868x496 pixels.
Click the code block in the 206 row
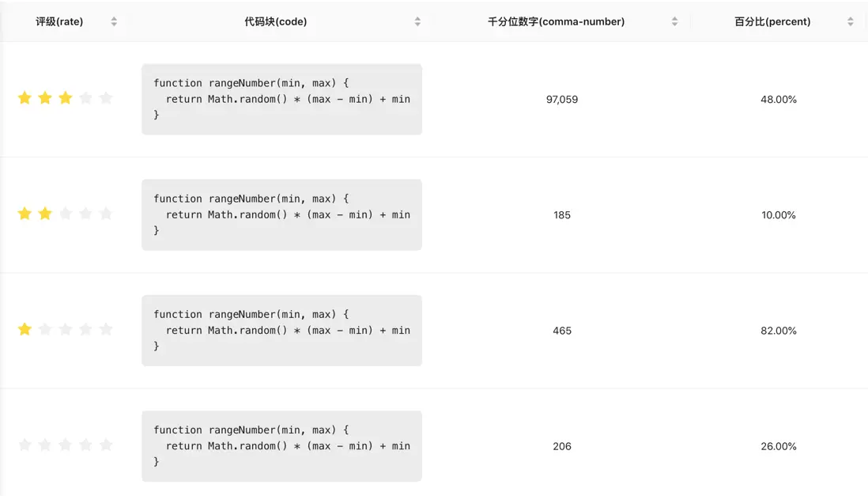tap(281, 446)
